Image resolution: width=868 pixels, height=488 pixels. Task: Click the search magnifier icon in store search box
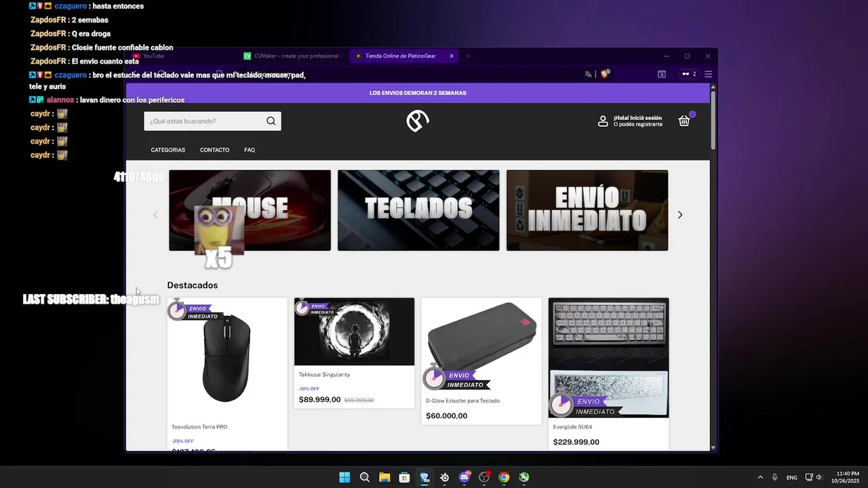271,121
